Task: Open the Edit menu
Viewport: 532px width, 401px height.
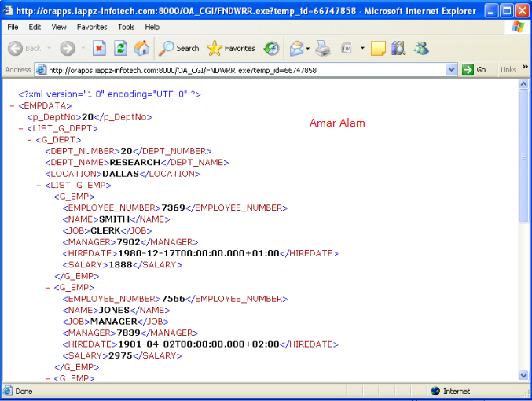Action: 35,27
